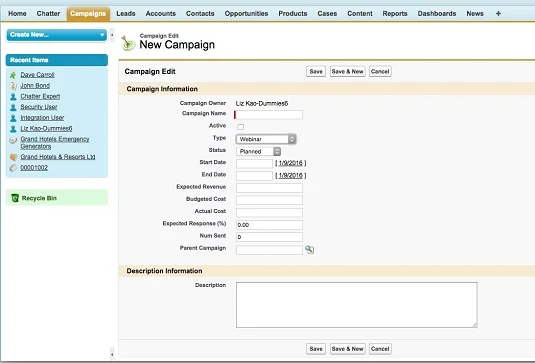
Task: Click the Recycle Bin icon
Action: (15, 198)
